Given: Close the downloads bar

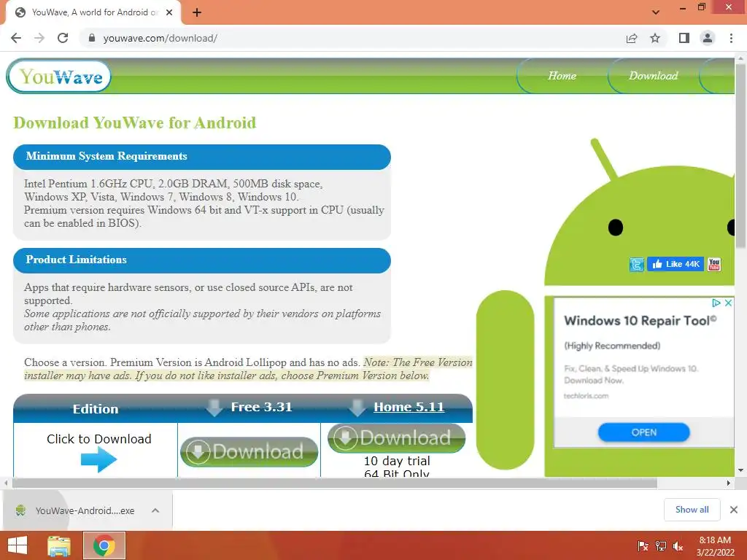Looking at the screenshot, I should [734, 510].
